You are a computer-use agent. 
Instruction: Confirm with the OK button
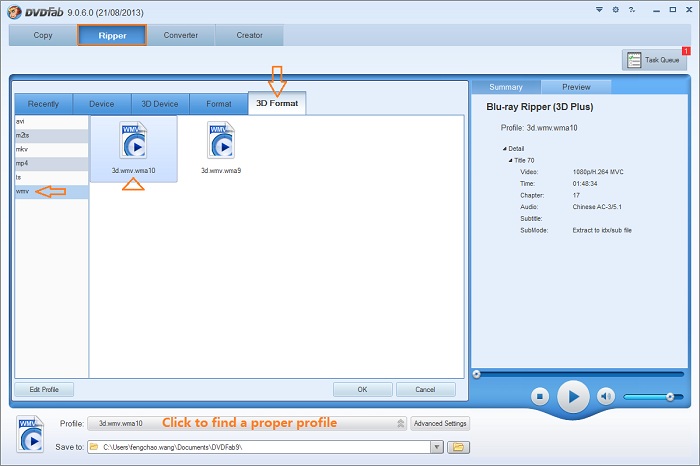coord(362,390)
